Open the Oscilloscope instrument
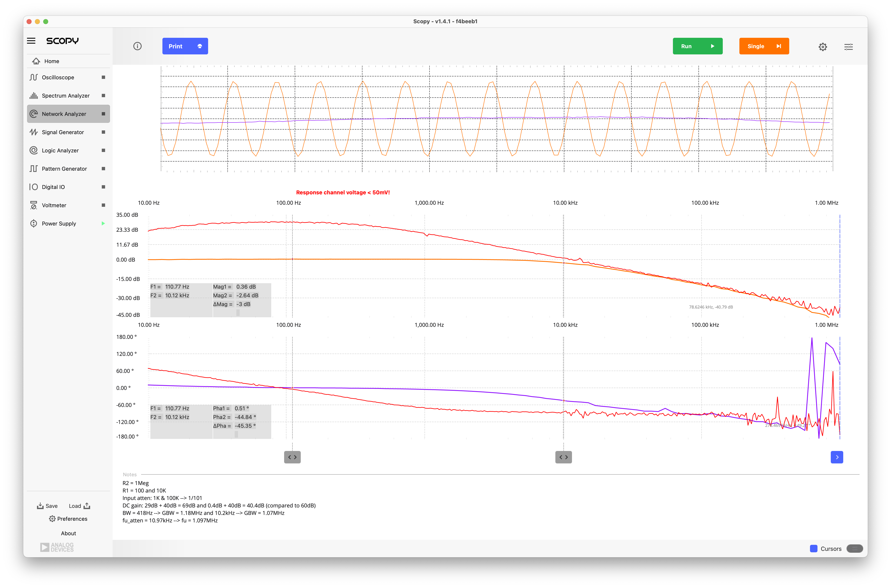This screenshot has height=588, width=891. click(x=69, y=77)
